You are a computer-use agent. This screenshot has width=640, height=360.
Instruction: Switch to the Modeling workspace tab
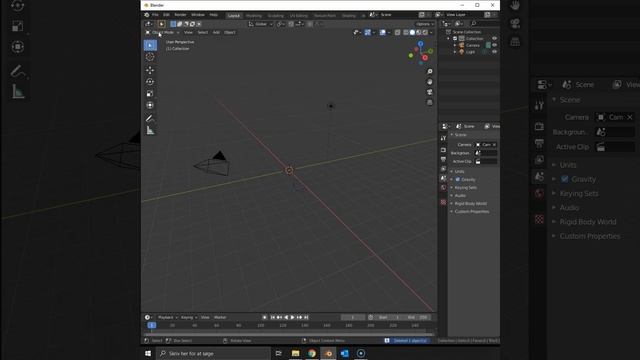click(254, 16)
